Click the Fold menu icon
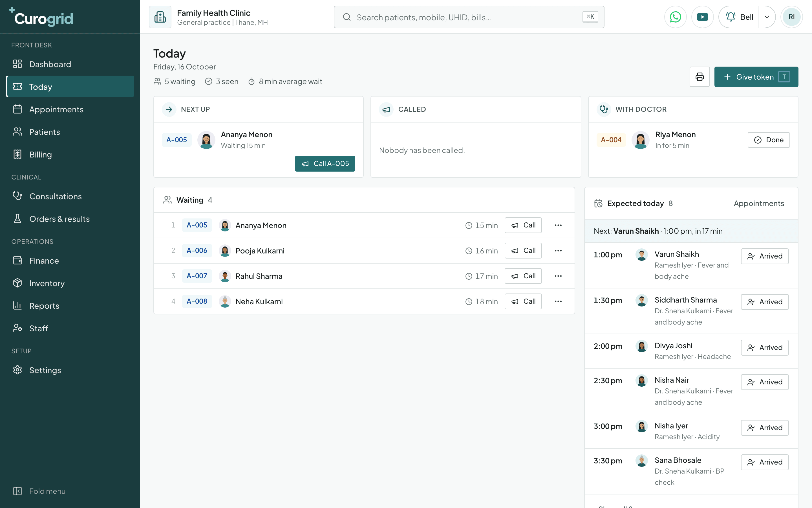Screen dimensions: 812x508 coord(17,491)
